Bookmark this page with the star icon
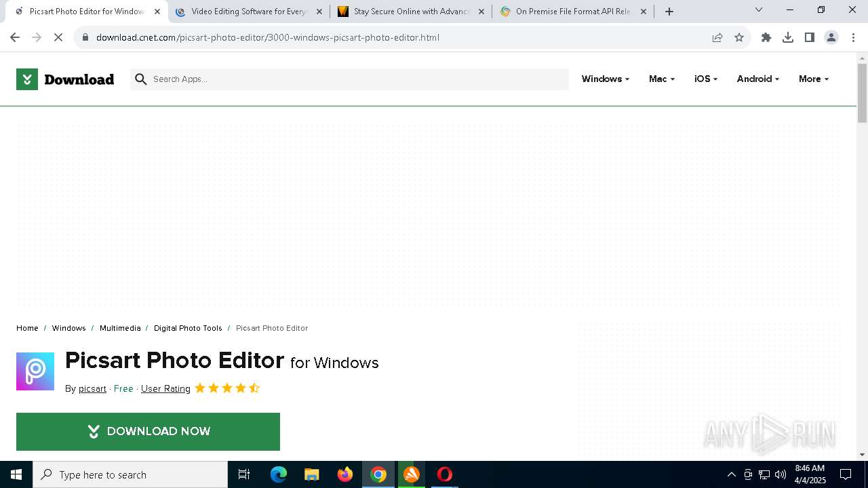The image size is (868, 488). [739, 37]
